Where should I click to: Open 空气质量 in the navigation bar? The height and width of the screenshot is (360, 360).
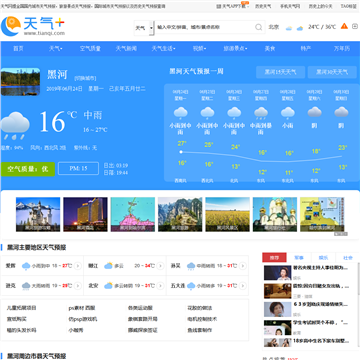tap(90, 48)
